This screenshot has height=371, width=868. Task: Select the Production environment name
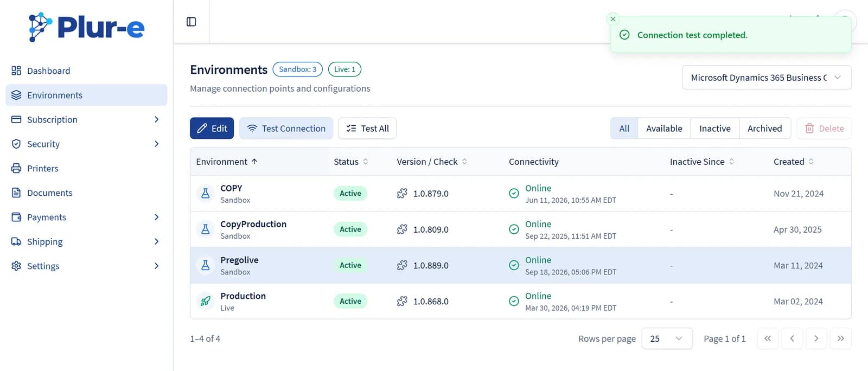coord(243,296)
